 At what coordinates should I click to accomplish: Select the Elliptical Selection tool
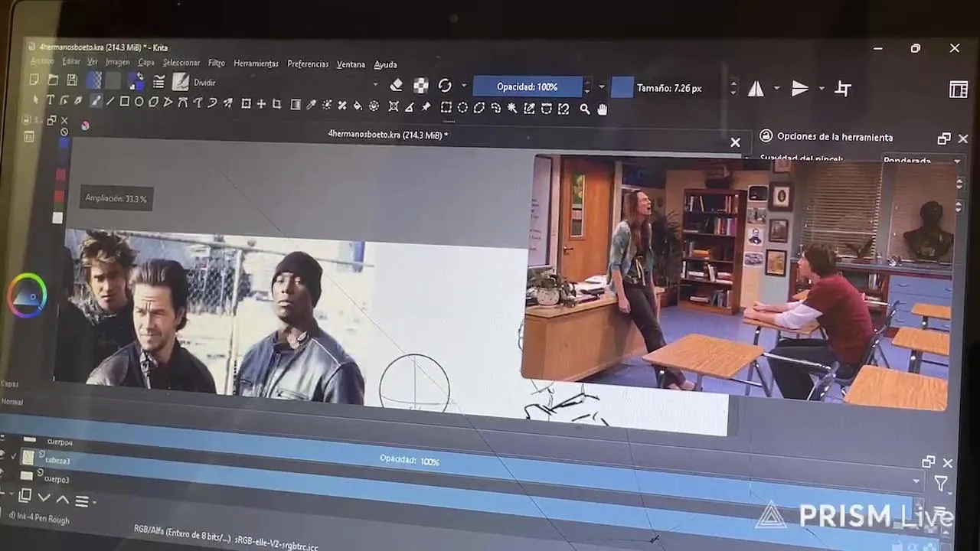click(462, 108)
